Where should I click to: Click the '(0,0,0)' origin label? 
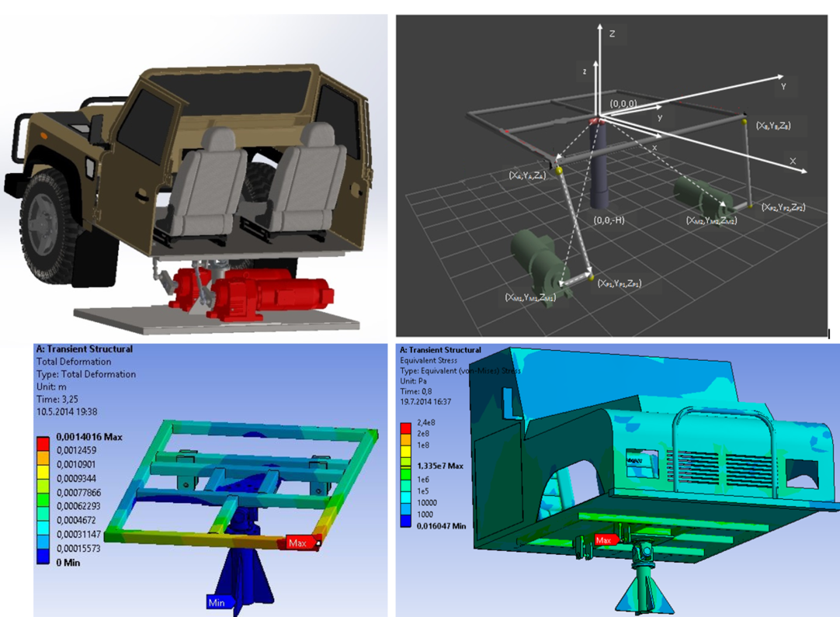pyautogui.click(x=623, y=103)
